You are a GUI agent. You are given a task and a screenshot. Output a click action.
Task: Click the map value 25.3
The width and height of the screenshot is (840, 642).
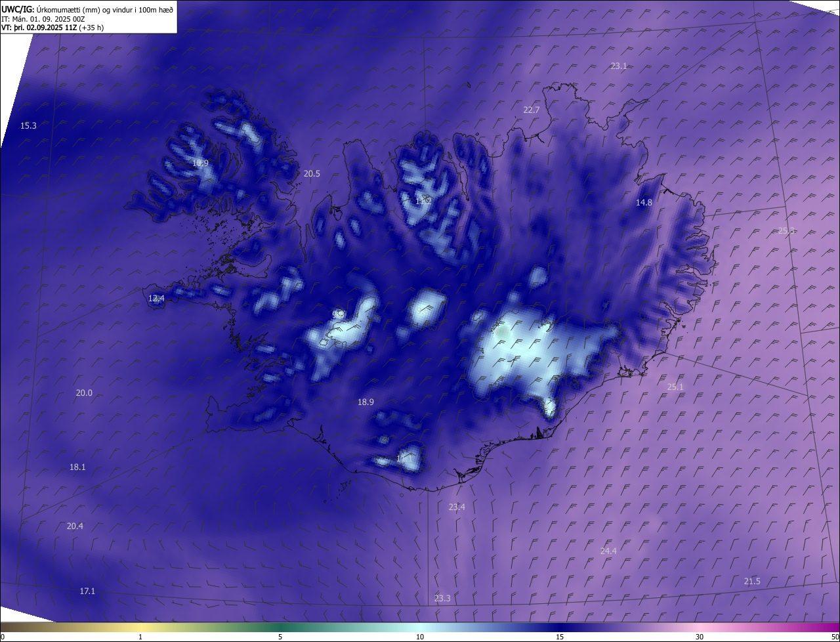coord(786,230)
